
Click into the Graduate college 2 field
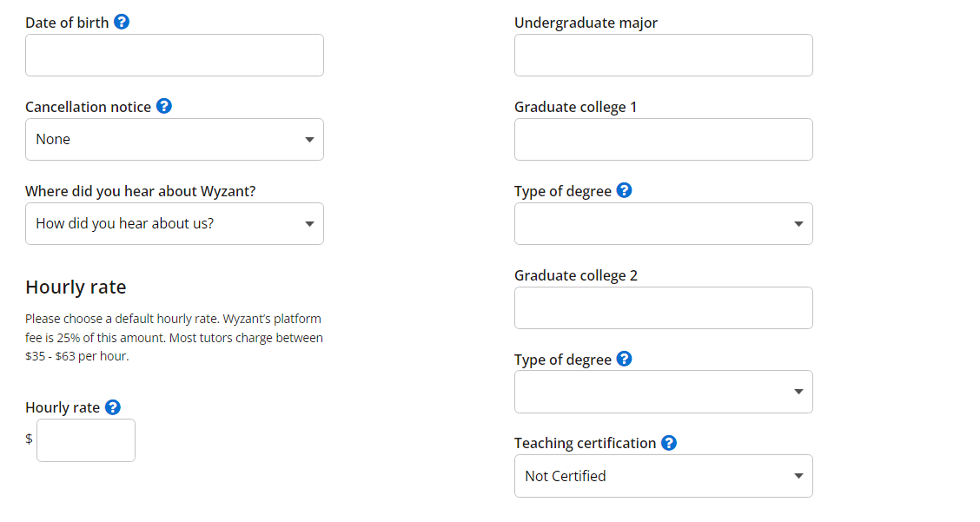click(x=664, y=308)
